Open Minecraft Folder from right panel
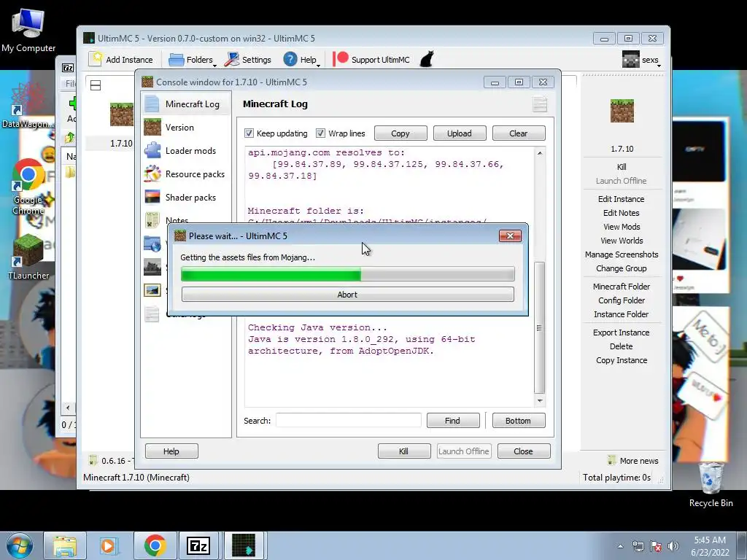Viewport: 747px width, 560px height. (622, 286)
